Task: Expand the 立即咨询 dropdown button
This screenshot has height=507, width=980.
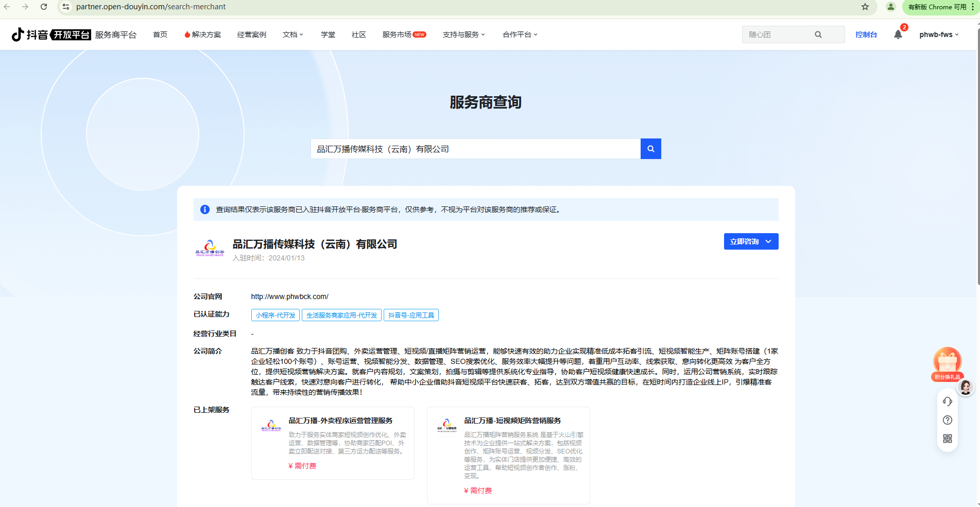Action: [x=751, y=241]
